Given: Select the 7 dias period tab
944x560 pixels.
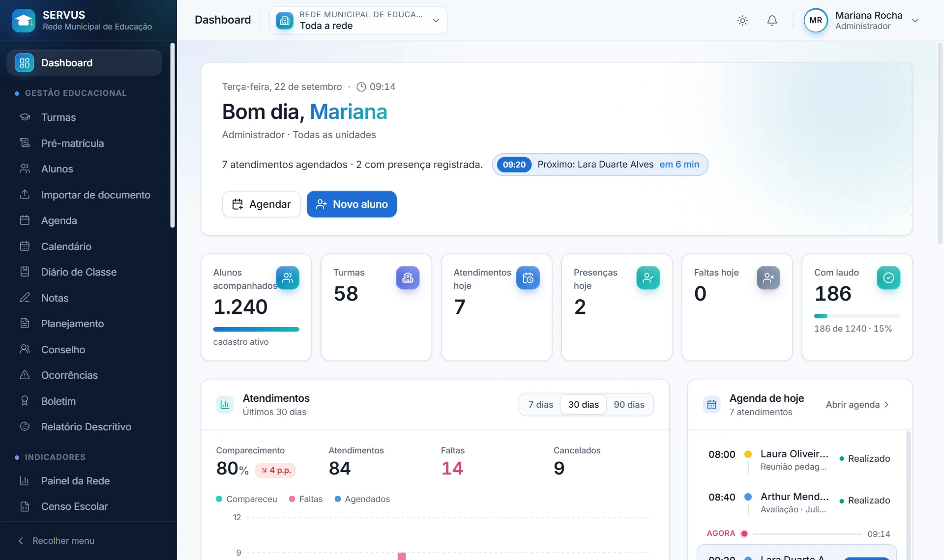Looking at the screenshot, I should tap(540, 405).
